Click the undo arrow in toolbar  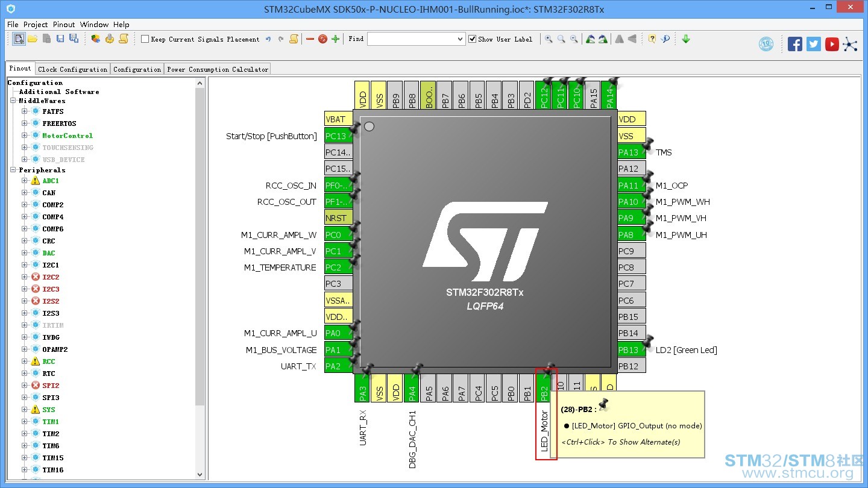[268, 39]
